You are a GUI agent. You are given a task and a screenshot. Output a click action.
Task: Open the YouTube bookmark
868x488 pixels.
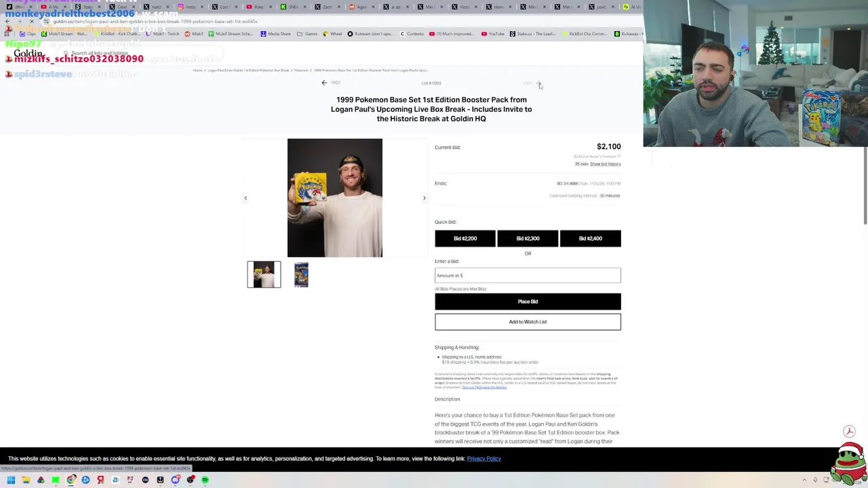click(x=493, y=34)
